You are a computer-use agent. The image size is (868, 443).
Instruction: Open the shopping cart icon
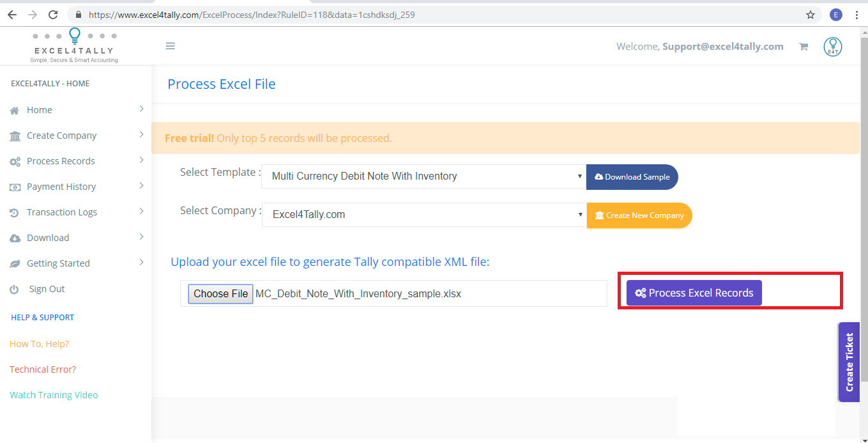click(x=803, y=46)
